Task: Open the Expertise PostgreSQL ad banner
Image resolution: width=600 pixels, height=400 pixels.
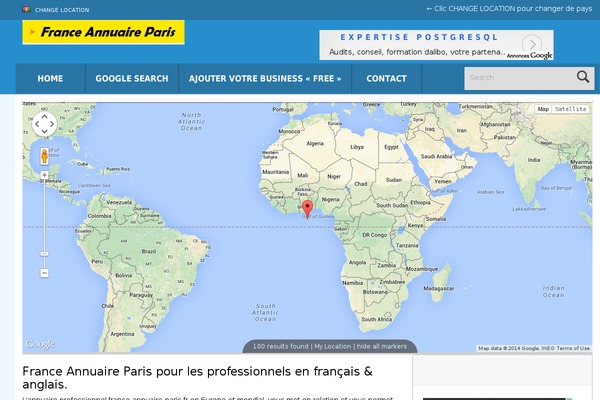Action: (436, 45)
